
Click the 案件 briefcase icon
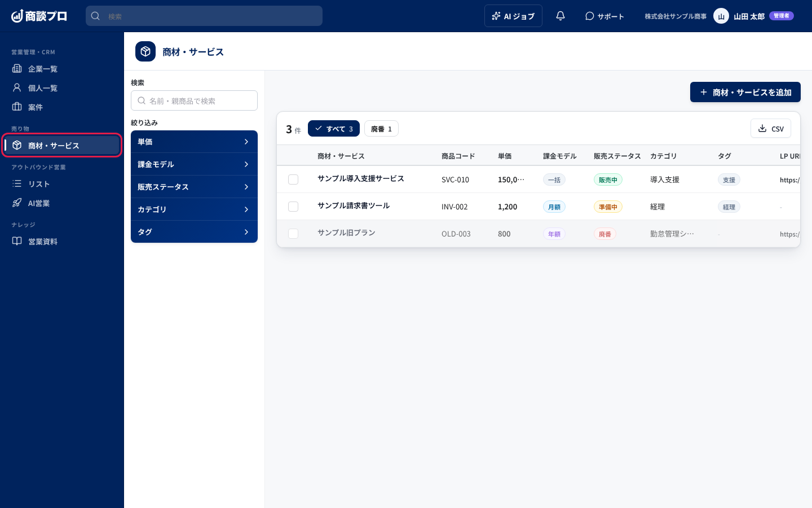pos(17,107)
